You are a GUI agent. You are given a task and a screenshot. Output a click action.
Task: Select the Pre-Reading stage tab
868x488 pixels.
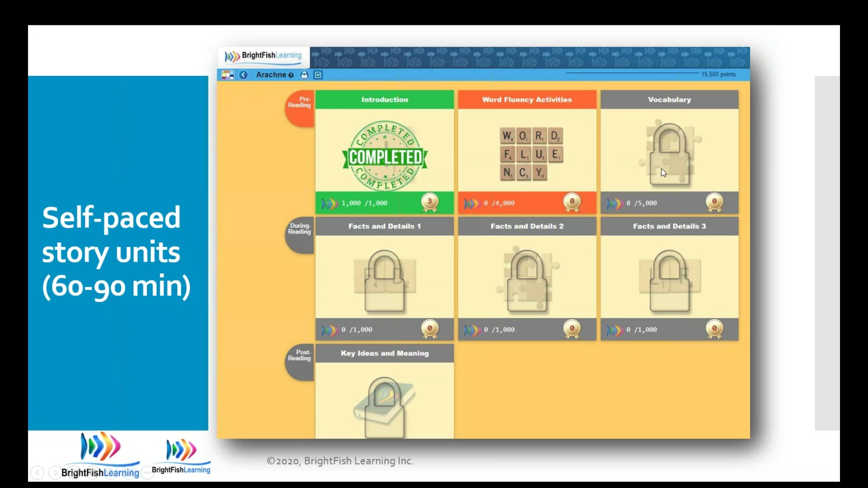(300, 108)
